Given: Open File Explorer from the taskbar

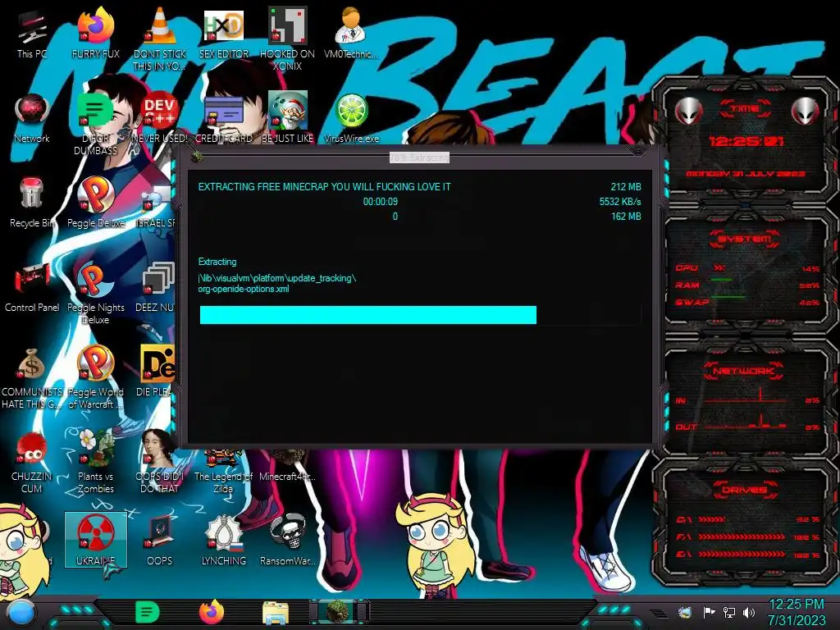Looking at the screenshot, I should pyautogui.click(x=276, y=613).
